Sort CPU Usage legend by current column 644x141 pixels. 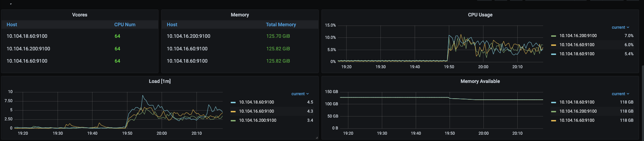point(620,27)
